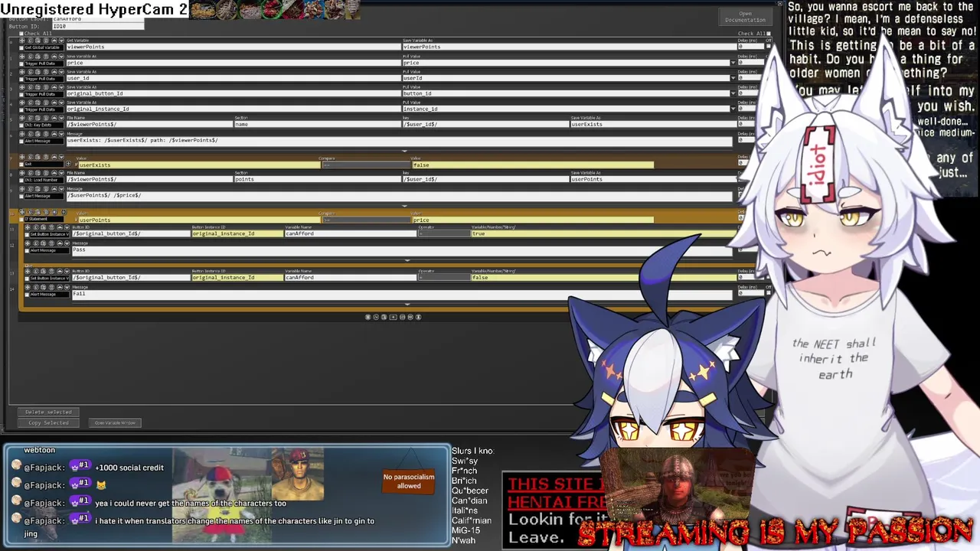Click the Open Documentation button
The width and height of the screenshot is (980, 551).
click(x=745, y=17)
